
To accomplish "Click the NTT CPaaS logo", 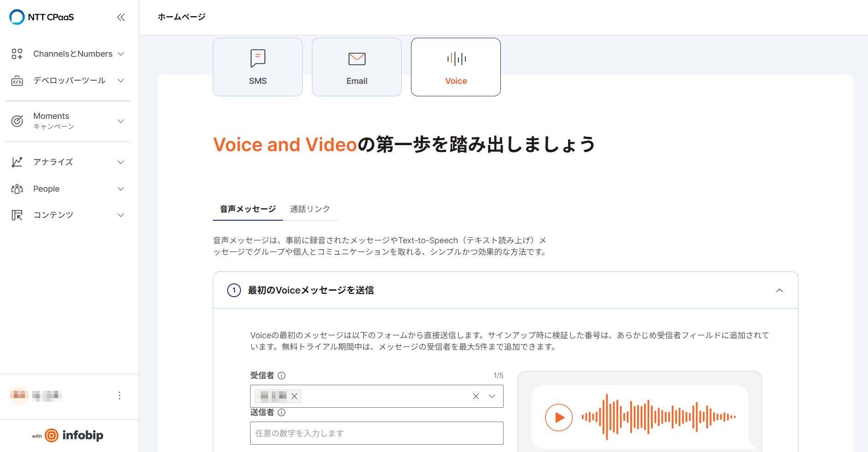I will 41,17.
